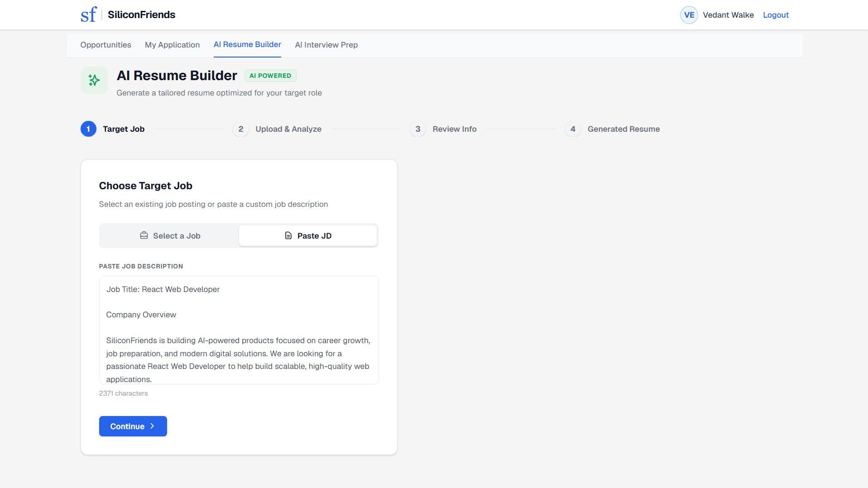868x488 pixels.
Task: Click the AI POWERED badge
Action: 270,76
